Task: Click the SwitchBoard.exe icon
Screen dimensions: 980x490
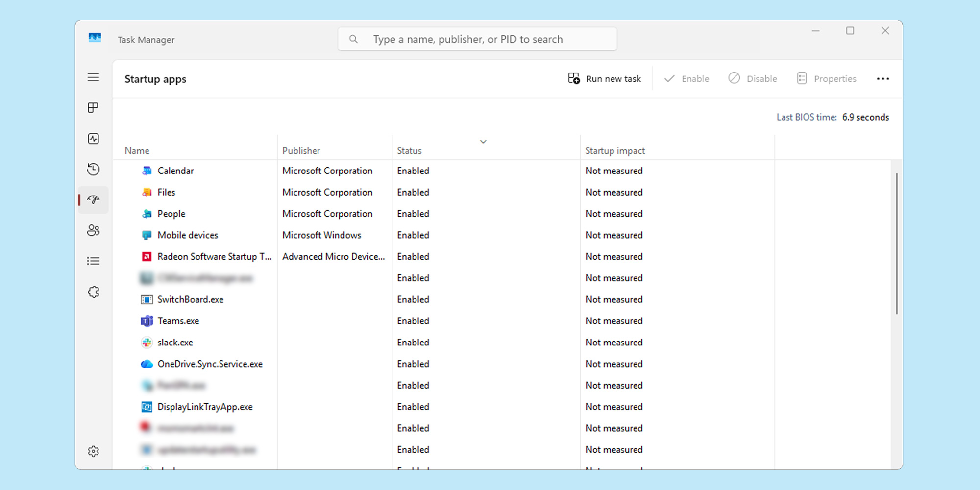Action: 147,299
